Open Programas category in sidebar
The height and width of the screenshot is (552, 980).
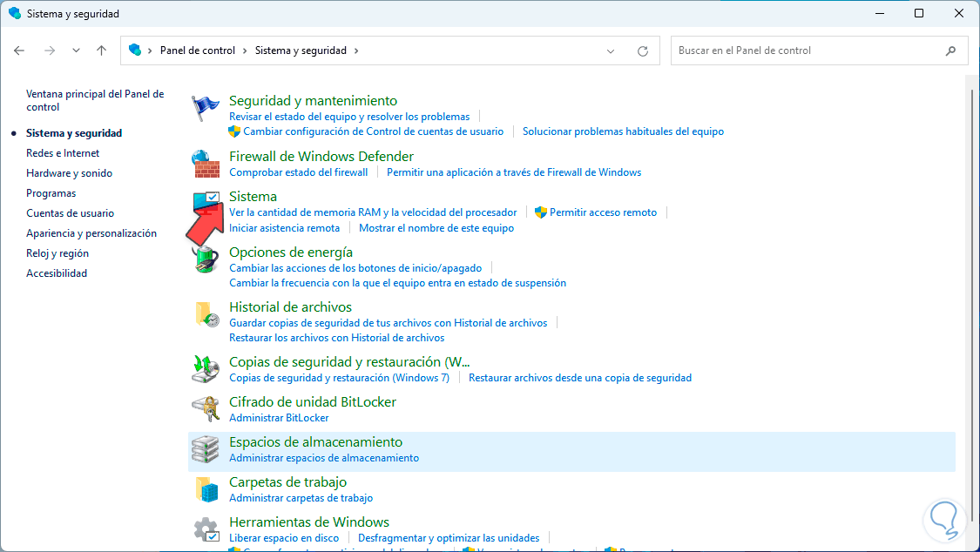(51, 193)
